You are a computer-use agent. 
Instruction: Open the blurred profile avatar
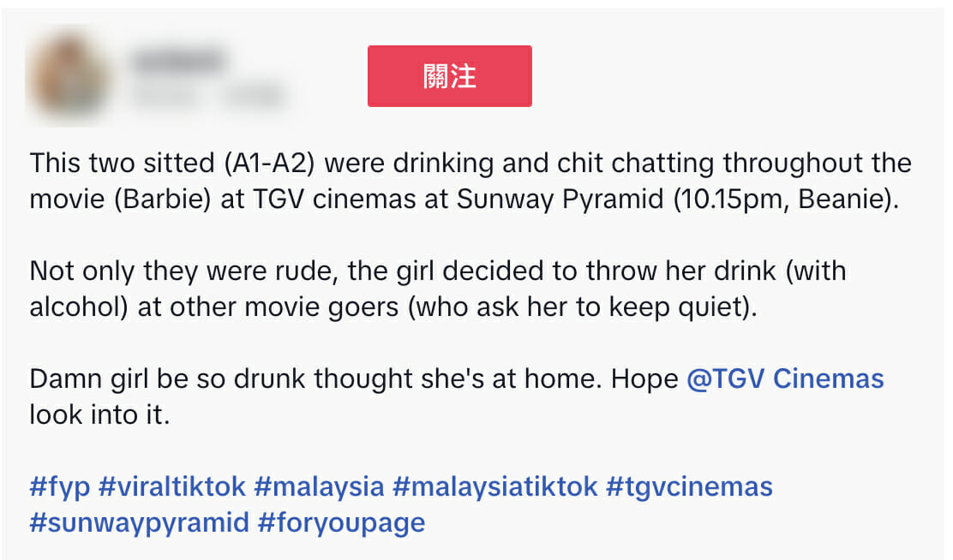click(x=68, y=75)
